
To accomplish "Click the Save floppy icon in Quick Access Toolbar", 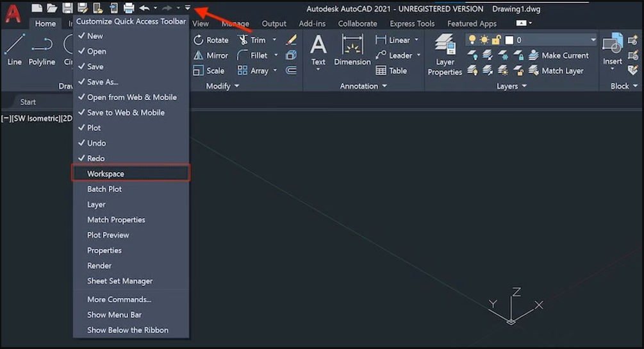I will pos(67,8).
